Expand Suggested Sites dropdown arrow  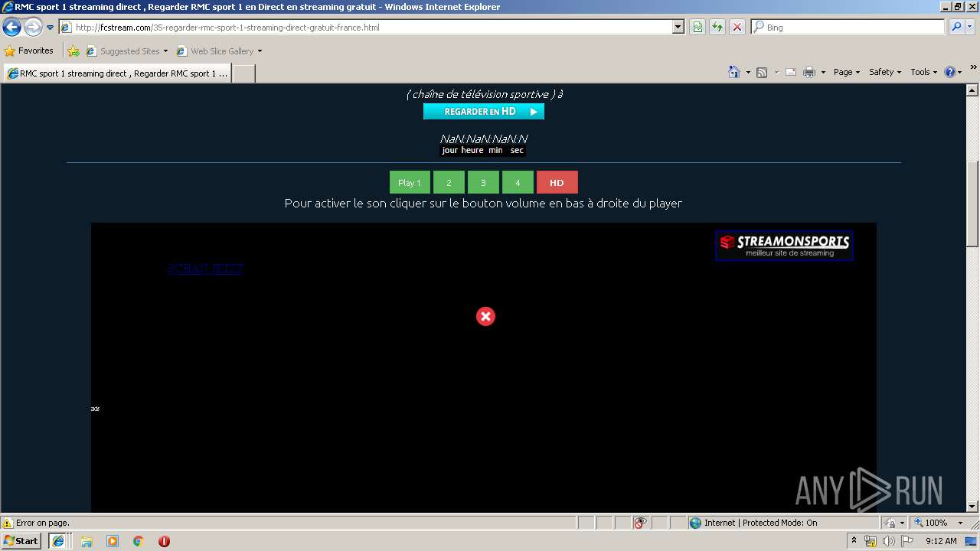click(165, 51)
